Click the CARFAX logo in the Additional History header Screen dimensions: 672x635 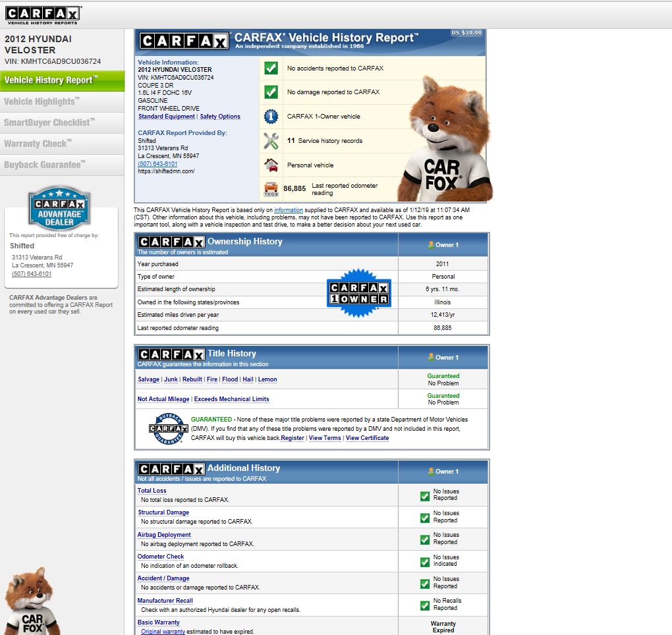tap(171, 469)
